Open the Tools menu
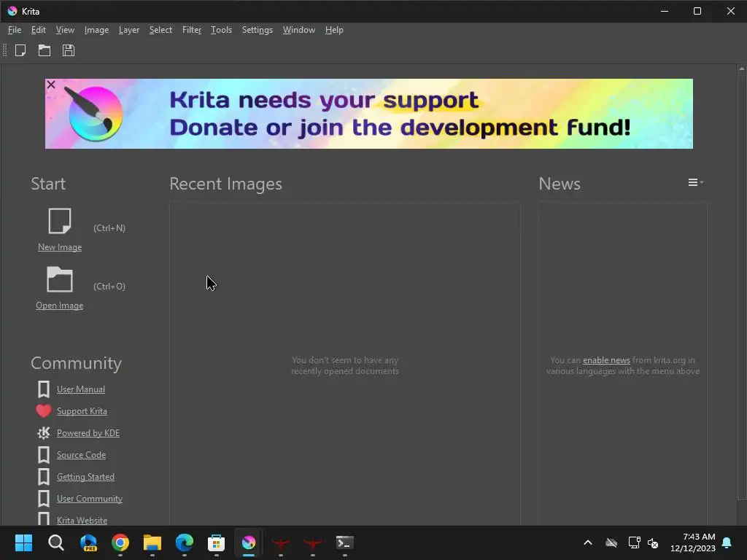The width and height of the screenshot is (747, 560). [221, 30]
